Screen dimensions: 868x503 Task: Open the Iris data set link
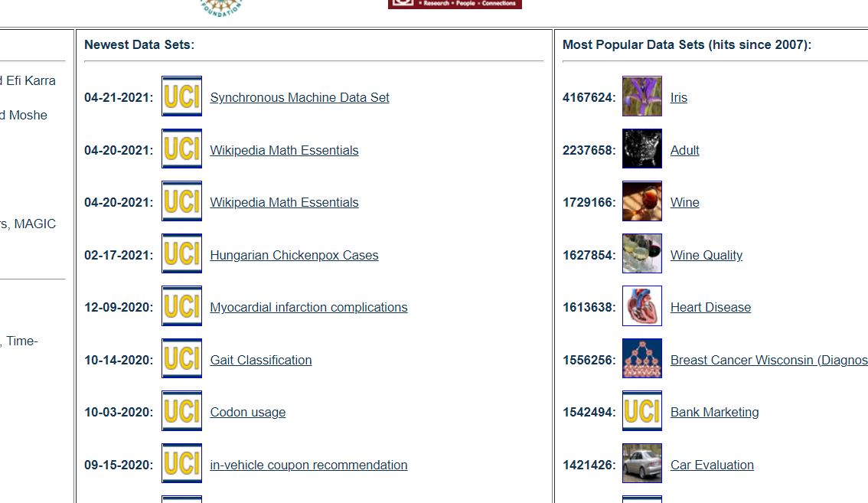[679, 97]
